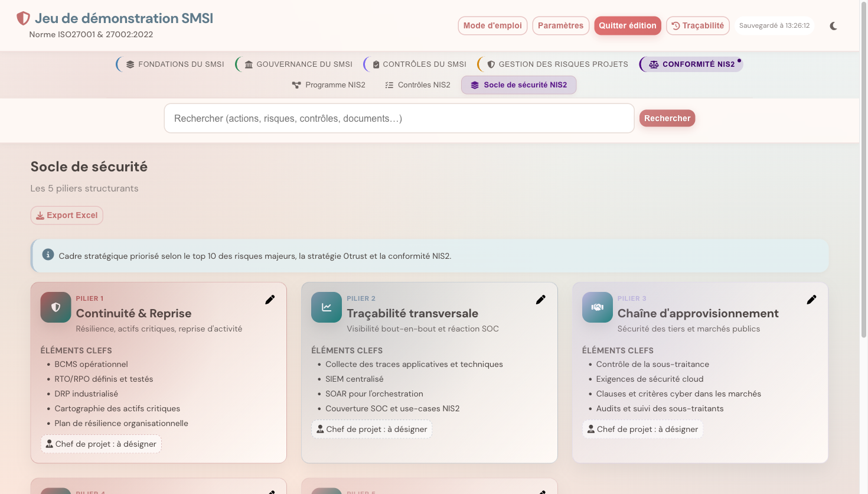
Task: Select Conformité NIS2 tab
Action: pos(691,64)
